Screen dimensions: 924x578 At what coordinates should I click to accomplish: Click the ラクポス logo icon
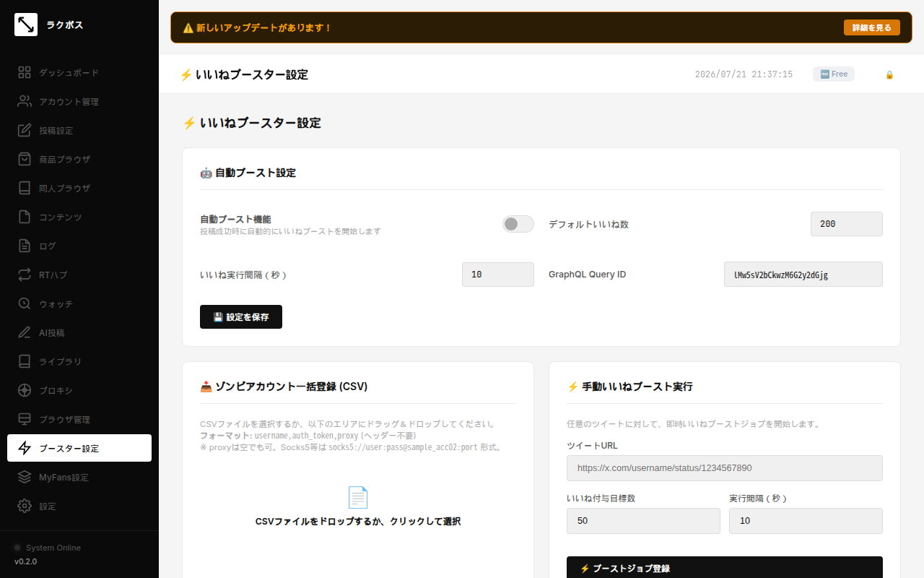(x=26, y=25)
